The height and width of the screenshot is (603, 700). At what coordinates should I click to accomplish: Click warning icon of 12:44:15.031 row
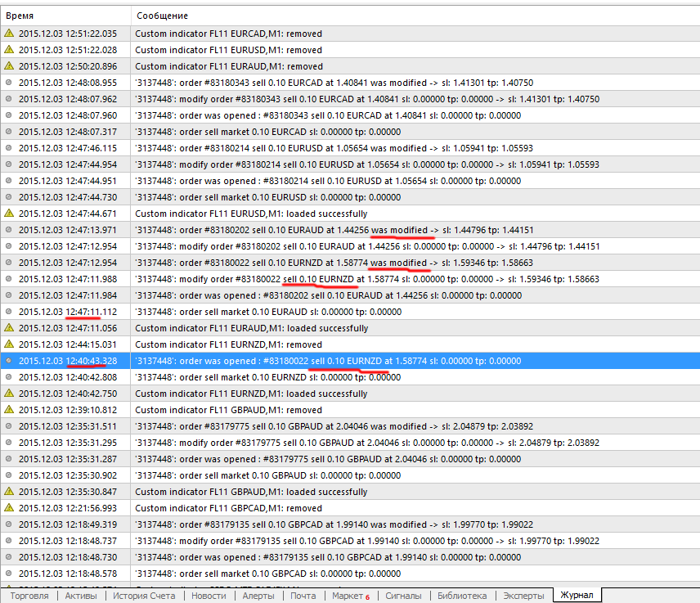(9, 344)
